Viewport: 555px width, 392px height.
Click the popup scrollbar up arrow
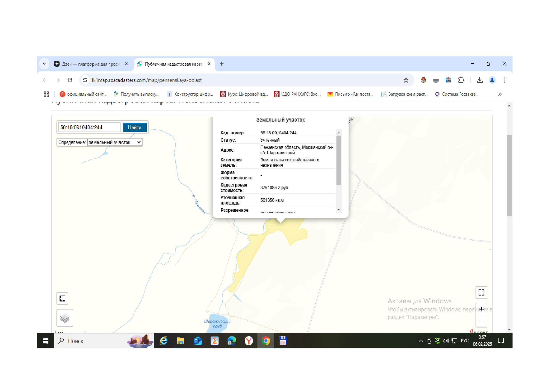pos(339,132)
